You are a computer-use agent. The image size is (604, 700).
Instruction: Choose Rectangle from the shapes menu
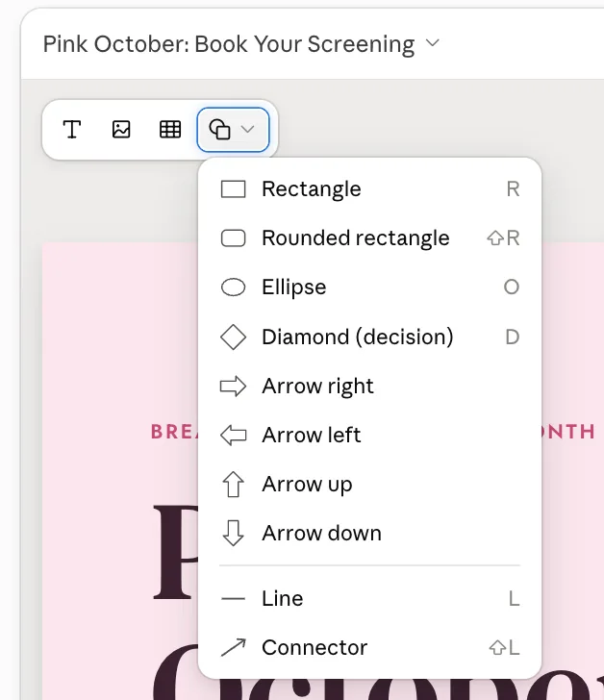click(369, 188)
